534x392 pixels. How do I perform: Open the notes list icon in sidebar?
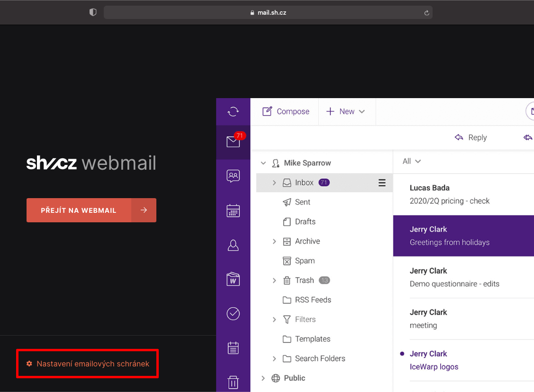233,348
